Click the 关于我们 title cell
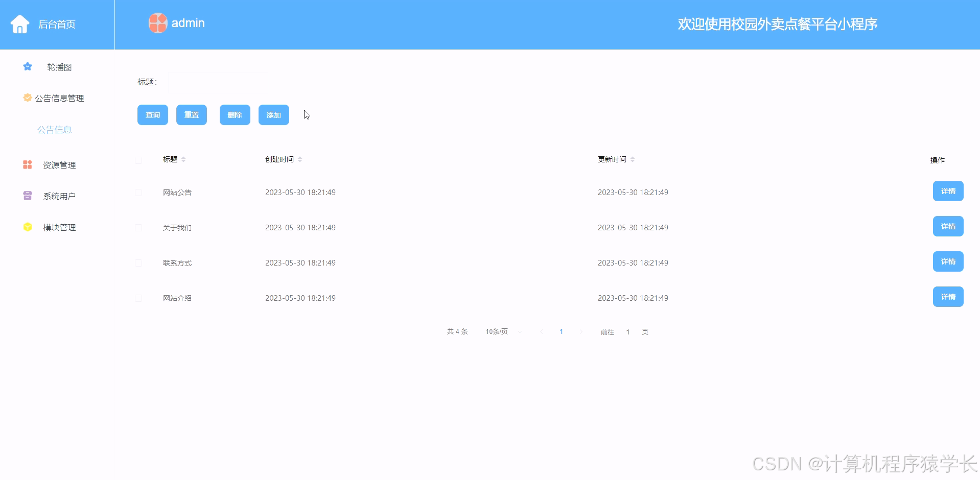This screenshot has height=480, width=980. pyautogui.click(x=177, y=228)
